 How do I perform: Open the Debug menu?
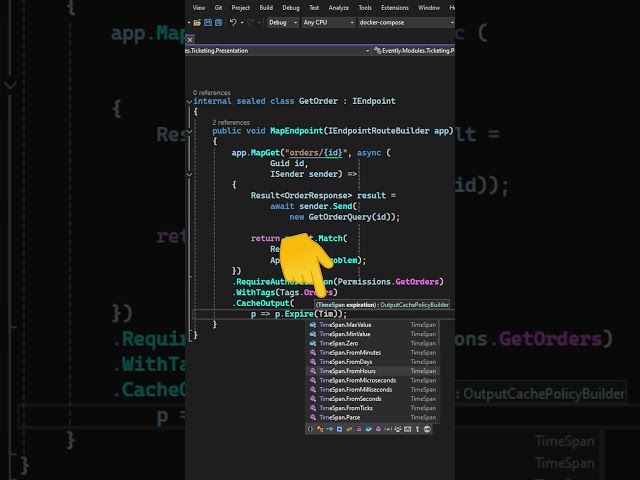291,8
